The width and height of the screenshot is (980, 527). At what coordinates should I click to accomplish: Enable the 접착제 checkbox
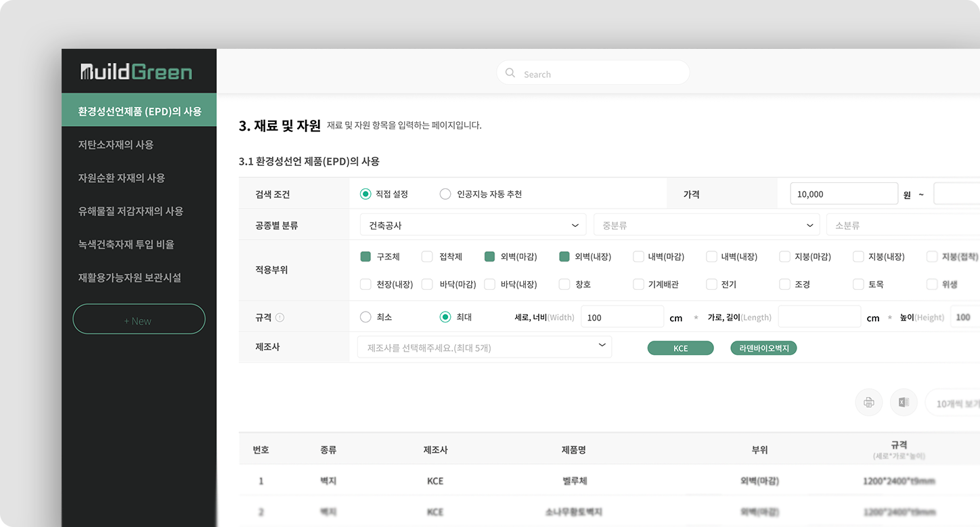pos(426,257)
